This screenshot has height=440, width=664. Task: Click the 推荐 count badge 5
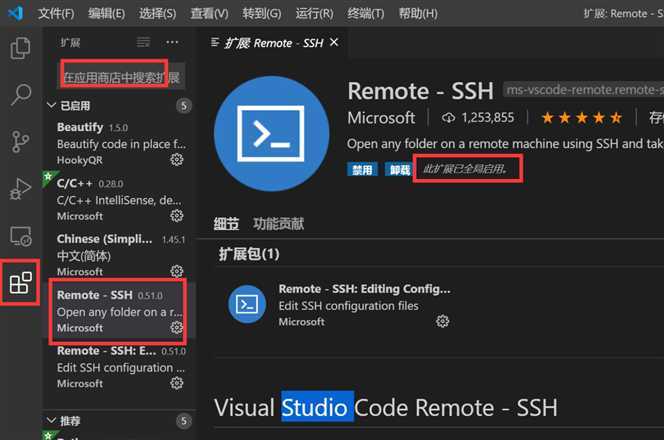click(x=184, y=421)
